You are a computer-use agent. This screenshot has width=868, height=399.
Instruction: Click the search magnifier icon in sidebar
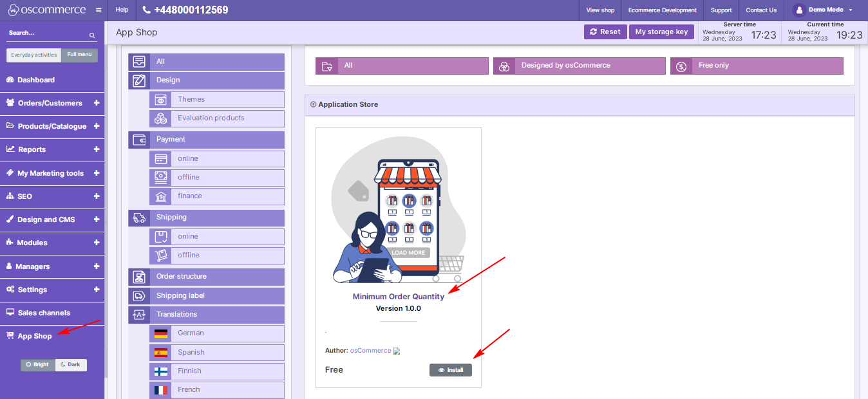pyautogui.click(x=92, y=35)
